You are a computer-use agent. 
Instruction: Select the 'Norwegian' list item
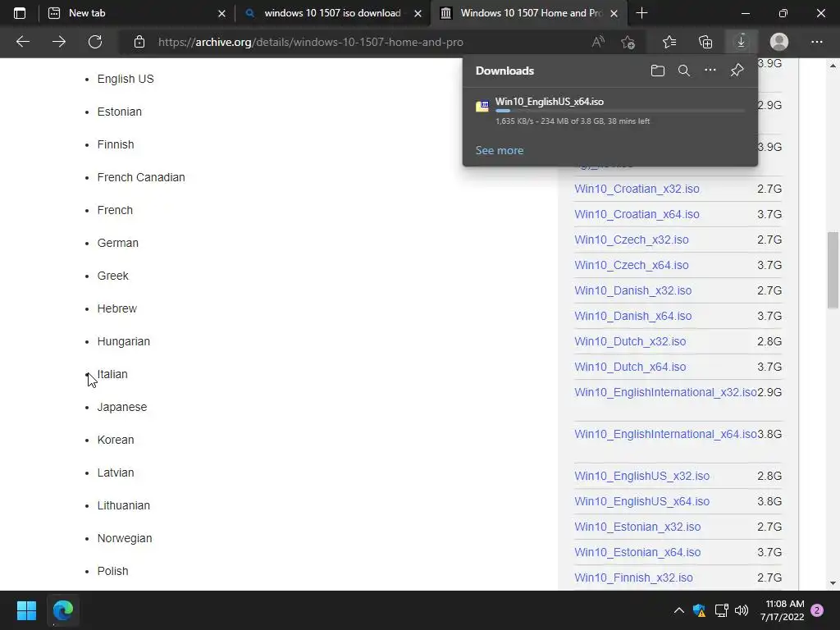[x=125, y=538]
